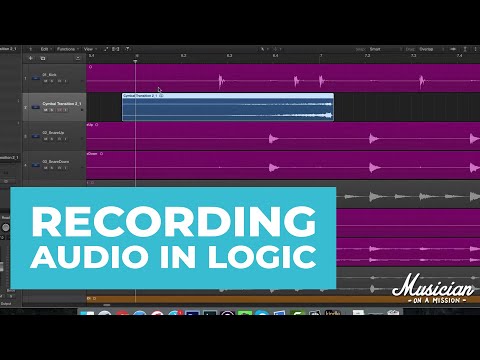Open the Drag dropdown set to Overlap
This screenshot has height=360, width=480.
pos(432,49)
